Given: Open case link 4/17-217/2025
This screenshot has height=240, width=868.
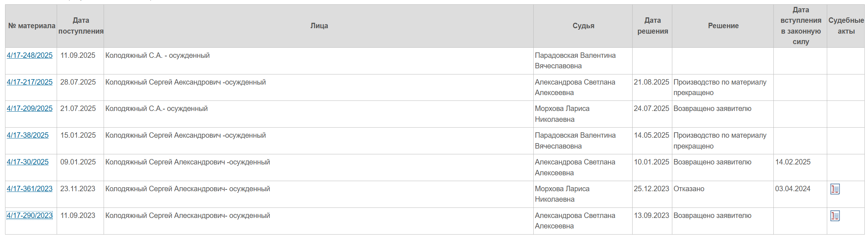Looking at the screenshot, I should coord(30,82).
